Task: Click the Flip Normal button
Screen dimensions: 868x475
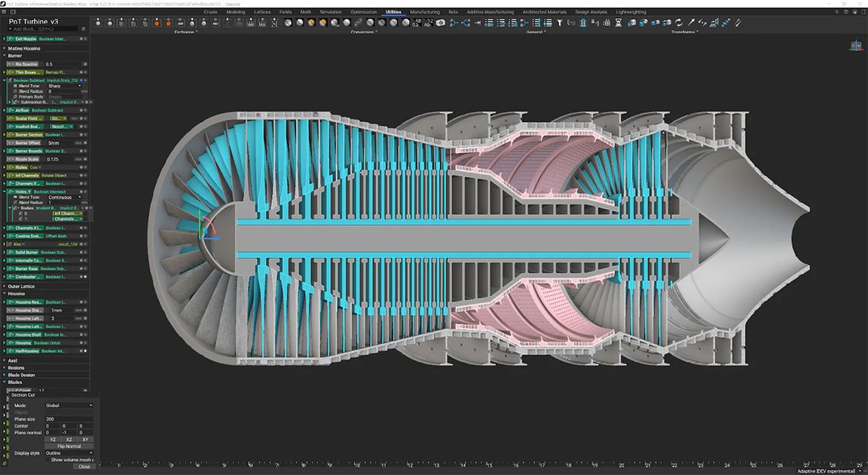Action: pos(69,446)
